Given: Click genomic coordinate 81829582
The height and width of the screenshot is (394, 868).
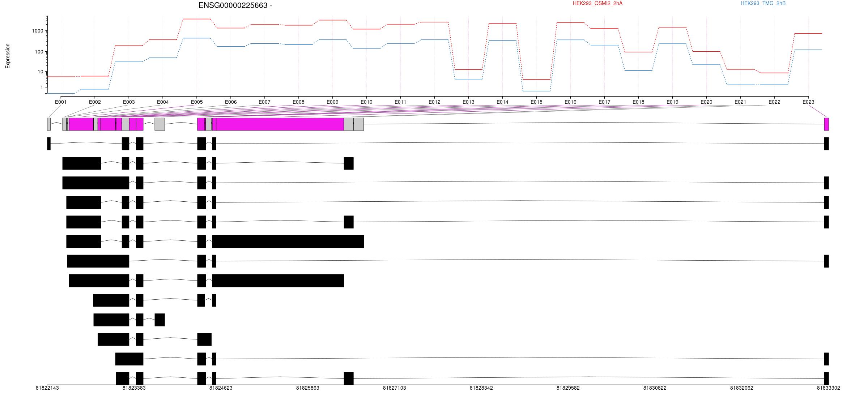Looking at the screenshot, I should point(568,388).
